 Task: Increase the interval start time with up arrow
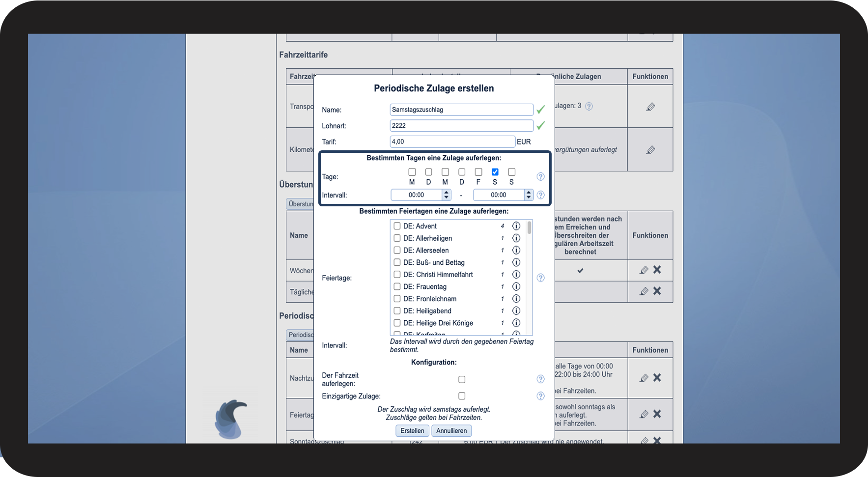(x=447, y=193)
